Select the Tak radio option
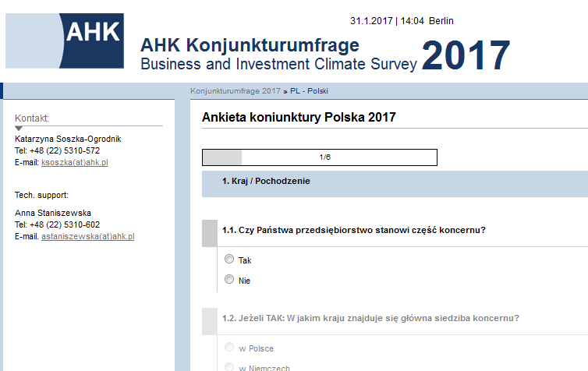The width and height of the screenshot is (588, 371). (x=229, y=260)
